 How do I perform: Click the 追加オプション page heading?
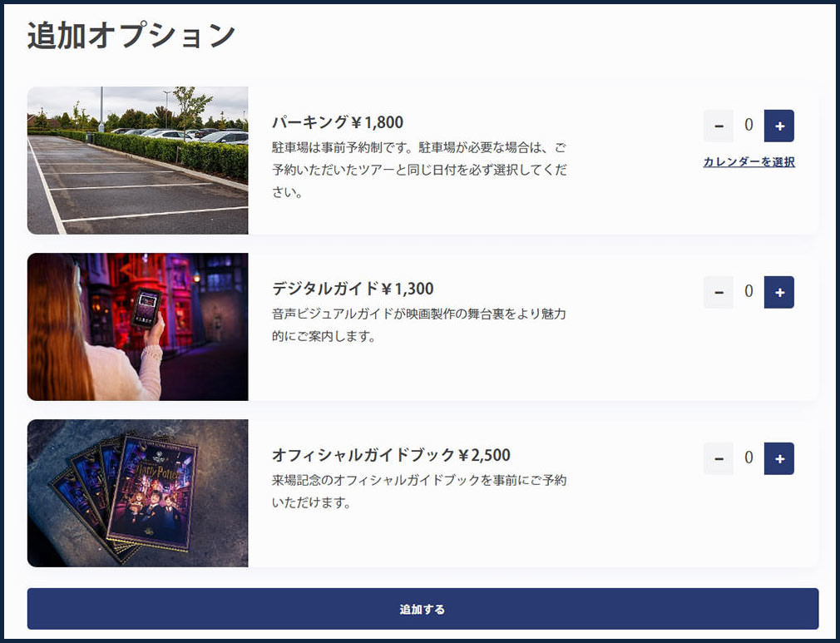point(131,36)
